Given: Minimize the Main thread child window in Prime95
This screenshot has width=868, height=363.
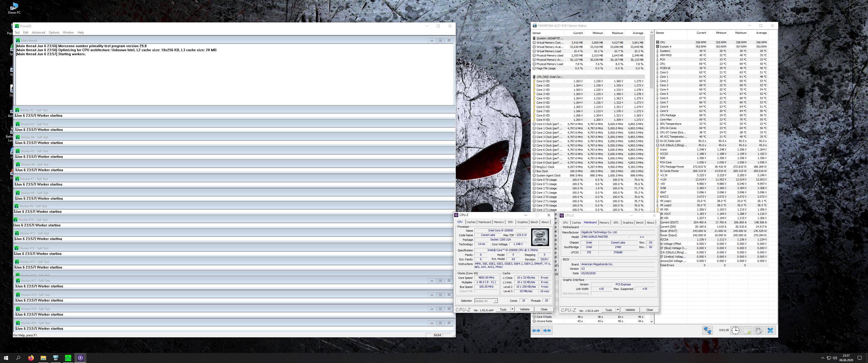Looking at the screenshot, I should [432, 40].
